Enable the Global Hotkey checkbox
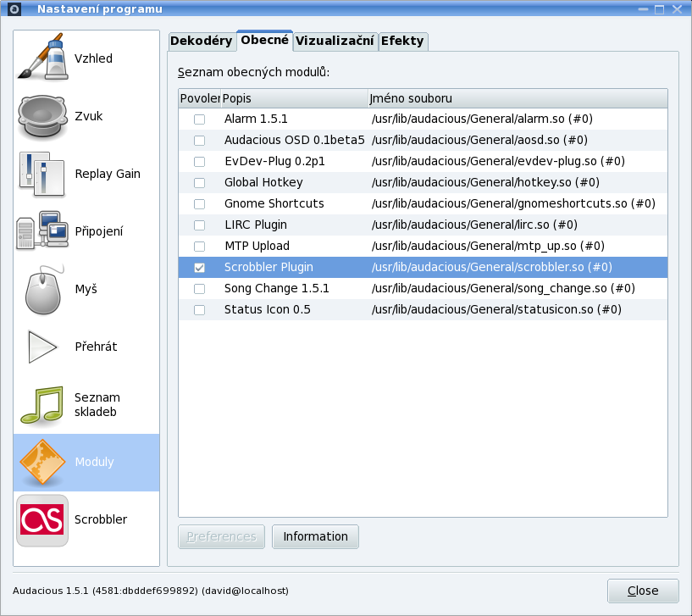Screen dimensions: 692x616 pyautogui.click(x=200, y=183)
